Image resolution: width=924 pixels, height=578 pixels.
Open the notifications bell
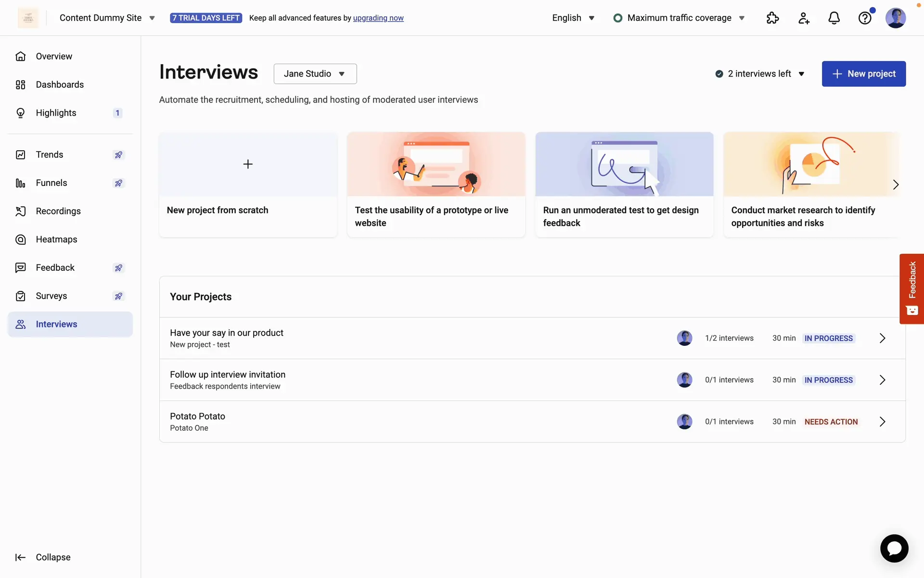[834, 18]
